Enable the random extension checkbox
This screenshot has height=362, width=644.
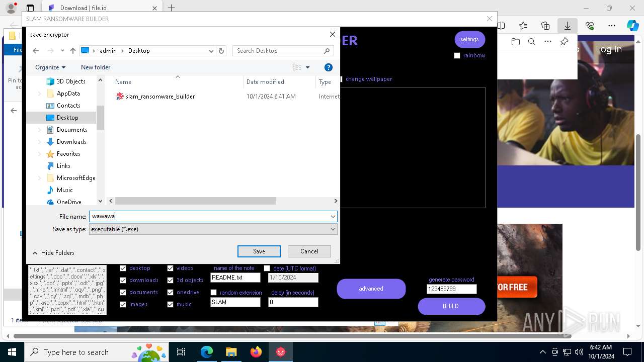pos(213,293)
